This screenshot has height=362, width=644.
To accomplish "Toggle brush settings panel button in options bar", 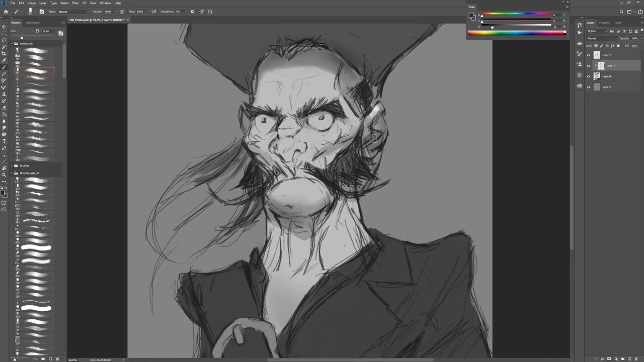I will coord(42,12).
